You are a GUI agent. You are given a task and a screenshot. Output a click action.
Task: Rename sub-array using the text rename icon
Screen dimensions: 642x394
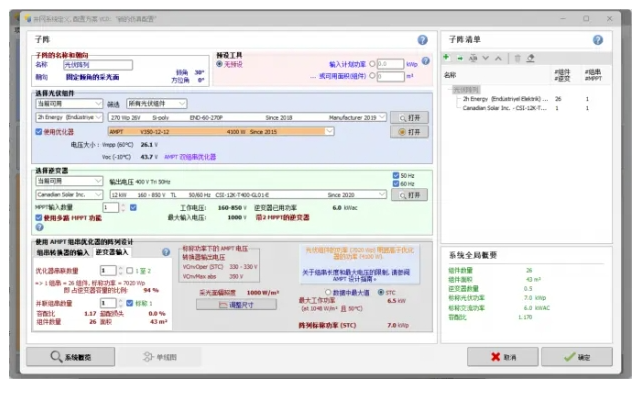473,58
